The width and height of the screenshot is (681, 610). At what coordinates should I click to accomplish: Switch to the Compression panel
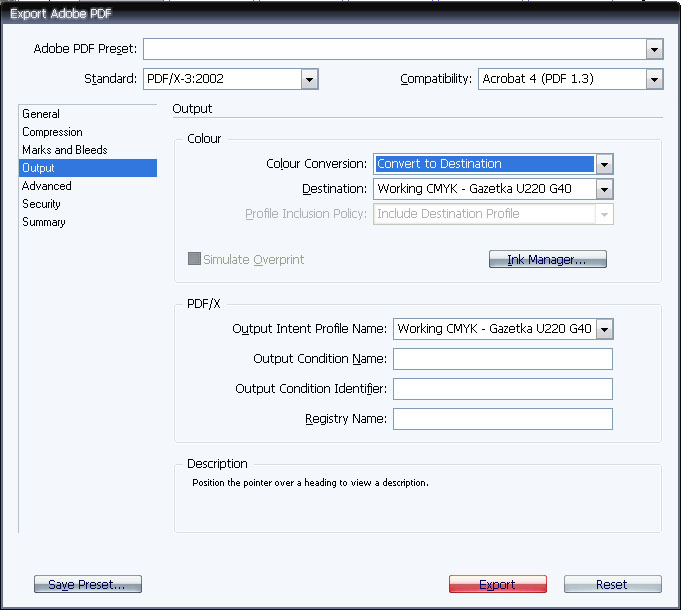coord(52,132)
